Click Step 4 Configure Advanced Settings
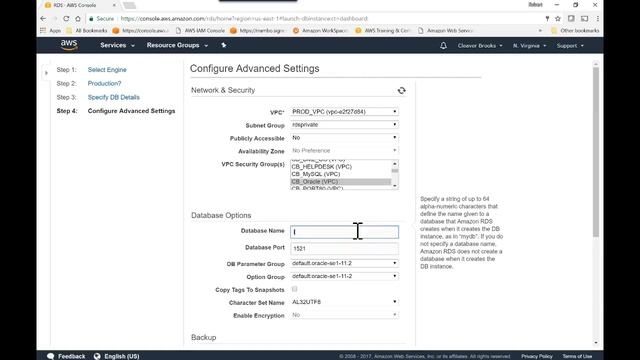Viewport: 640px width, 360px height. coord(131,111)
